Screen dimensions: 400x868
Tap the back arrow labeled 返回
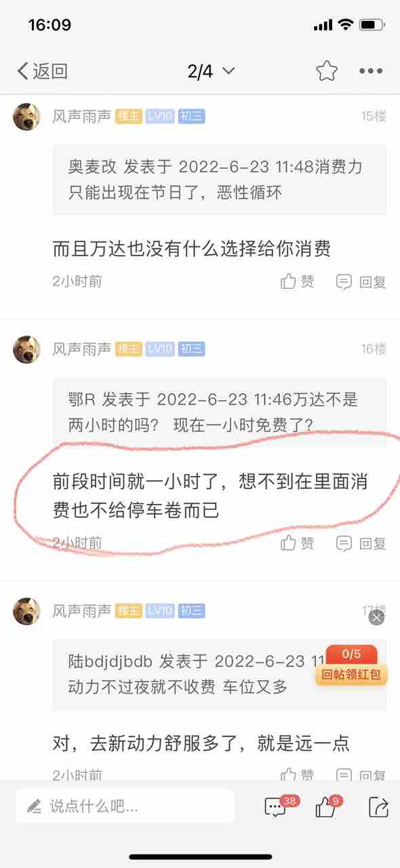42,71
